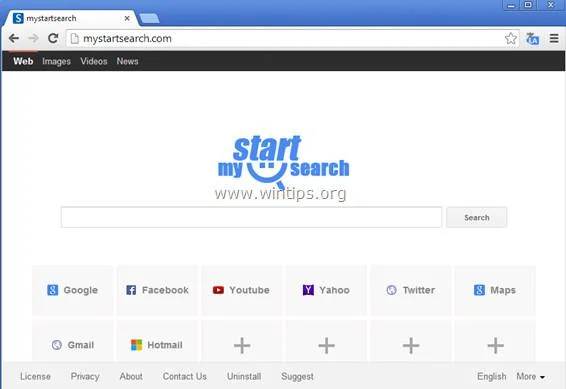
Task: Add shortcut using plus tile below Twitter
Action: 410,341
